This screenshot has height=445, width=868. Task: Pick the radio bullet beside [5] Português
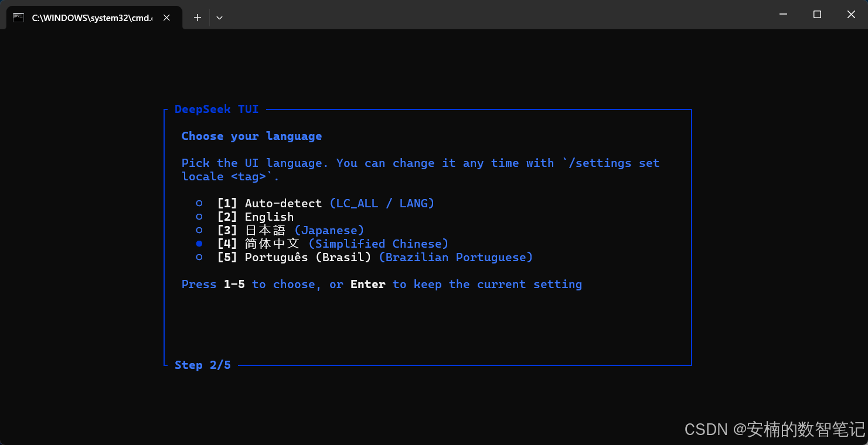pyautogui.click(x=199, y=258)
